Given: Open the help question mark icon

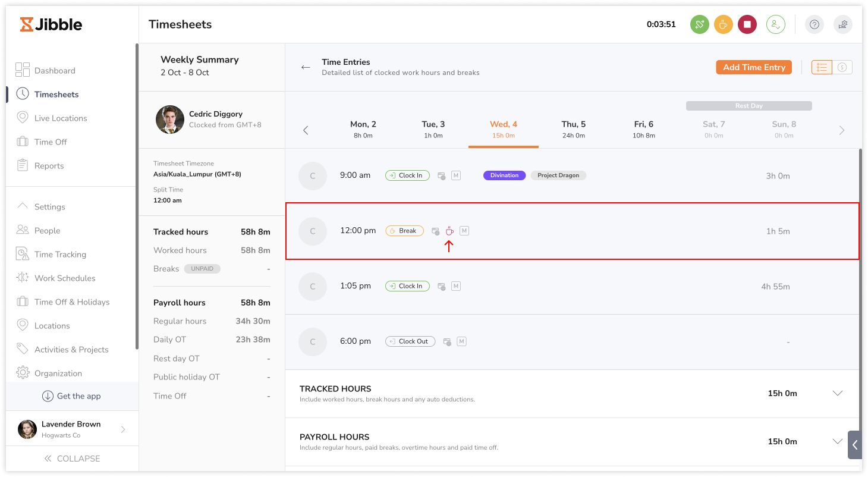Looking at the screenshot, I should (x=814, y=24).
